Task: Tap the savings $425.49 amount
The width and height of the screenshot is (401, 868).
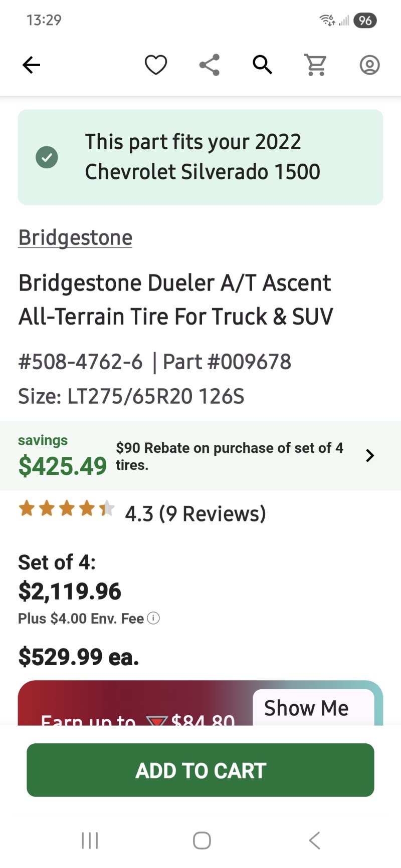Action: click(63, 466)
